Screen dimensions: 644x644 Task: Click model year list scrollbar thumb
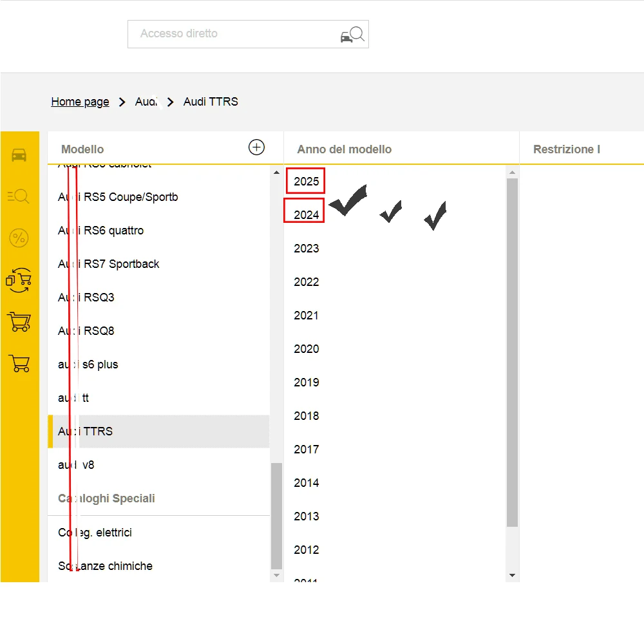click(x=512, y=352)
